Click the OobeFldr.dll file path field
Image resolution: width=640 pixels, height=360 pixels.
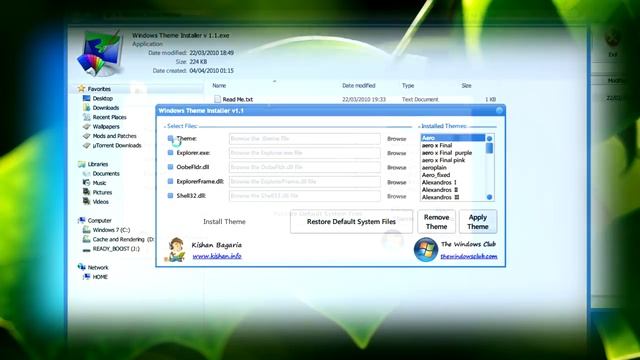click(304, 167)
